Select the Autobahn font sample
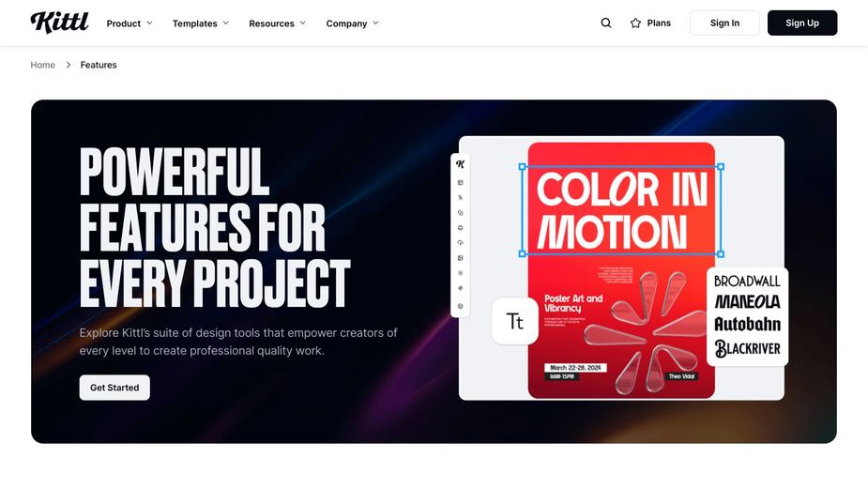The width and height of the screenshot is (868, 488). click(747, 325)
